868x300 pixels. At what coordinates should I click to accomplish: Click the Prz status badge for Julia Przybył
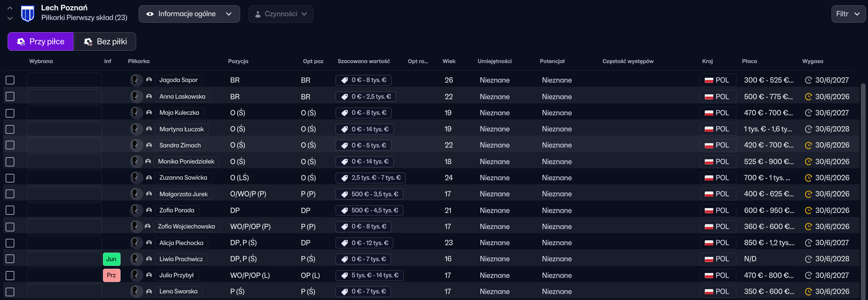(112, 275)
